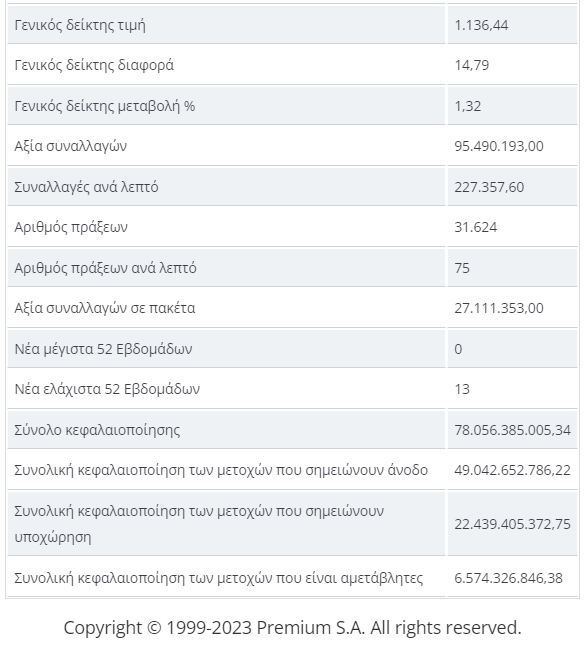
Task: Select the total capitalization value 78.056.385.005,34
Action: pos(512,430)
